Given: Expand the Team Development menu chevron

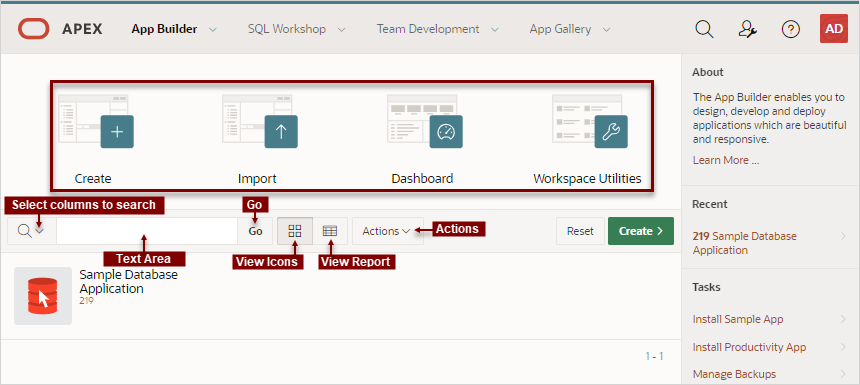Looking at the screenshot, I should (495, 30).
